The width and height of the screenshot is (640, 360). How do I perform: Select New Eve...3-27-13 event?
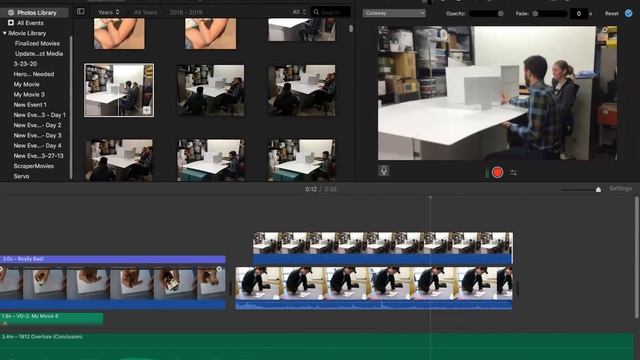[x=38, y=156]
